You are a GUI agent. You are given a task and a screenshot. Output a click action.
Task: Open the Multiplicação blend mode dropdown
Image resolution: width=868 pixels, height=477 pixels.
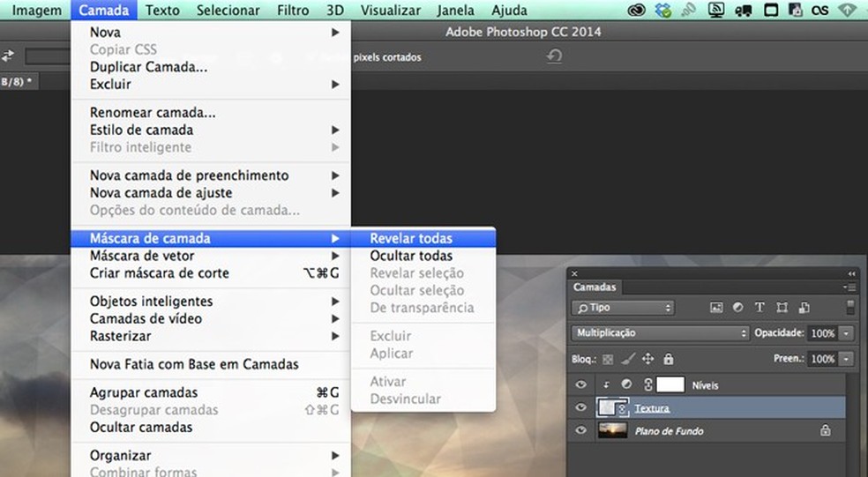[x=660, y=333]
